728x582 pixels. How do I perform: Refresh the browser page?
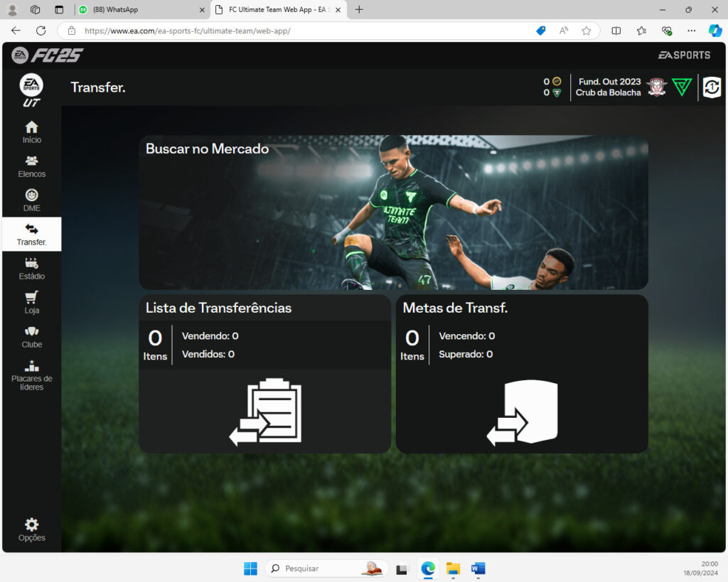pyautogui.click(x=41, y=31)
